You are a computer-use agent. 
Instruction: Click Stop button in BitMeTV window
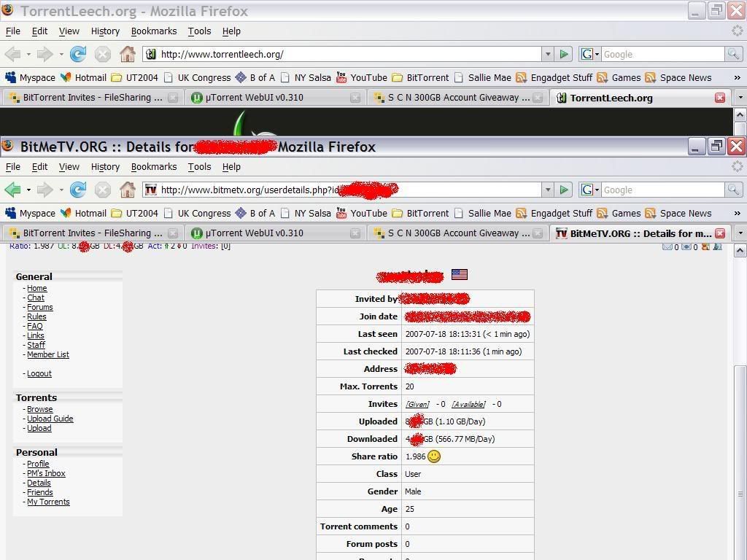click(102, 190)
